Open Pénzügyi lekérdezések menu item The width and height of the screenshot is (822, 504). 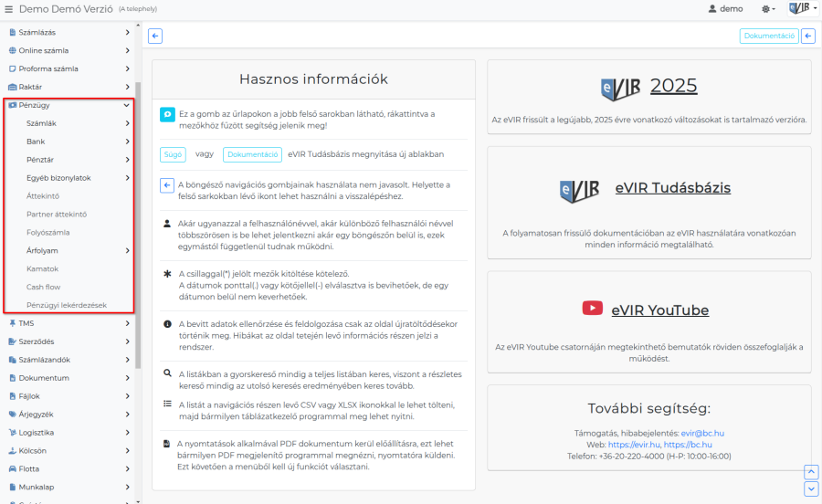click(67, 306)
